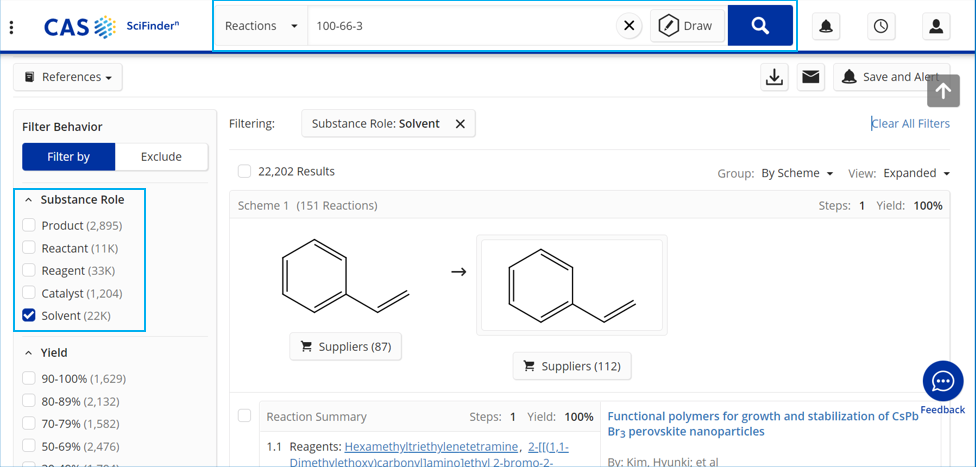
Task: Expand the References dropdown menu
Action: (x=68, y=77)
